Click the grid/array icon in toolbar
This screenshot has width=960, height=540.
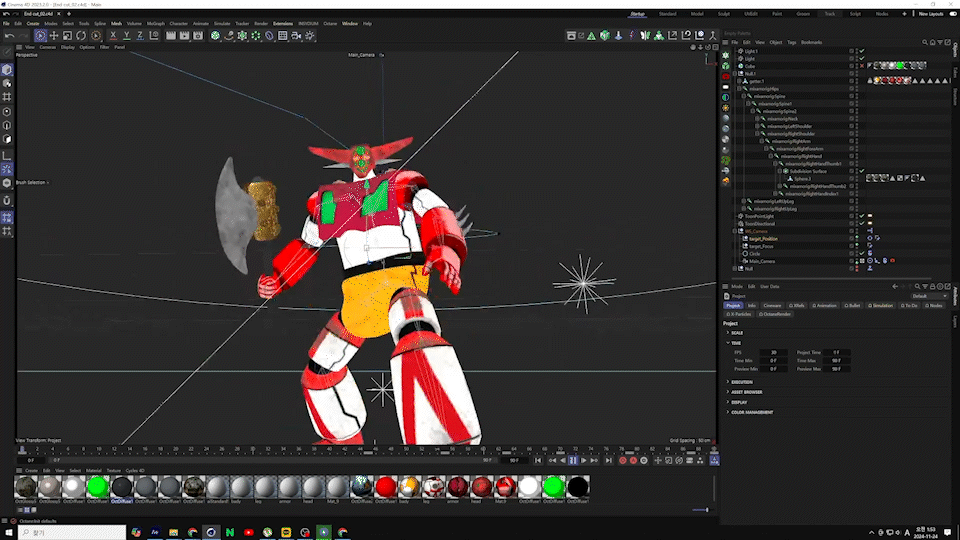283,36
